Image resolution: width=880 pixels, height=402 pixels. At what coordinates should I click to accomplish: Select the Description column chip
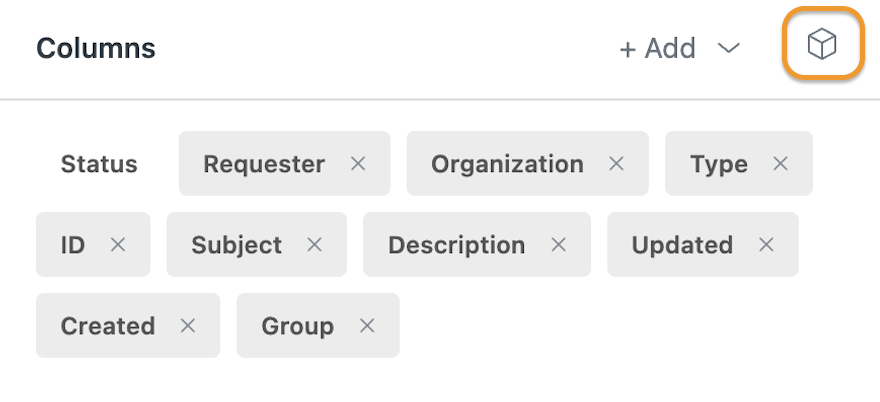pyautogui.click(x=477, y=244)
